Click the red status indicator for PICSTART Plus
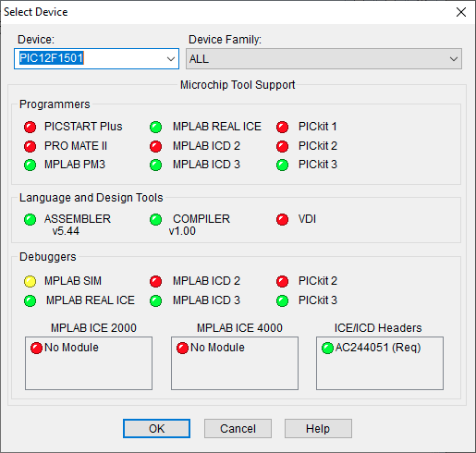Viewport: 476px width, 453px height. click(31, 127)
